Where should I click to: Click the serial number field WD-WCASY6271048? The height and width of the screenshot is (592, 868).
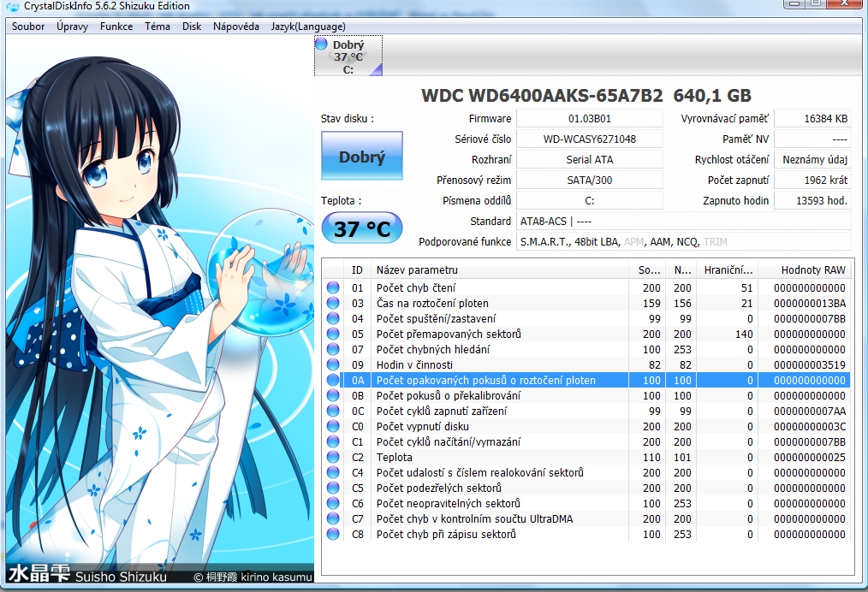point(590,139)
